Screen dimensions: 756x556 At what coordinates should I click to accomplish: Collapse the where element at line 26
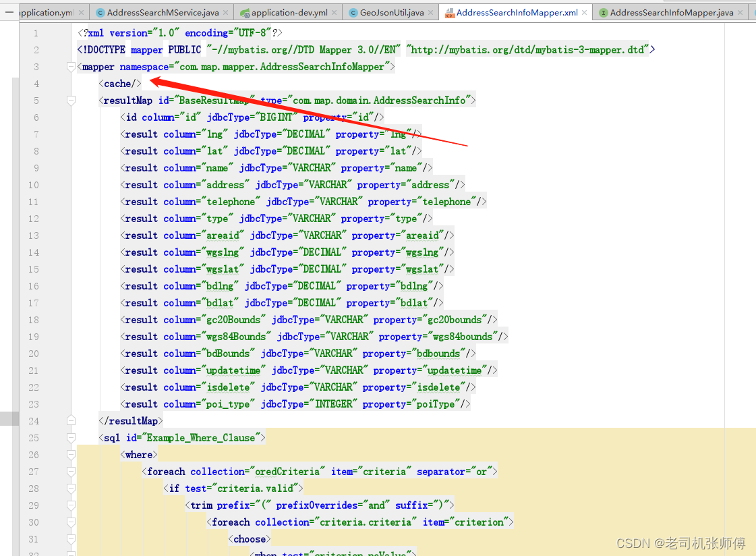[71, 454]
